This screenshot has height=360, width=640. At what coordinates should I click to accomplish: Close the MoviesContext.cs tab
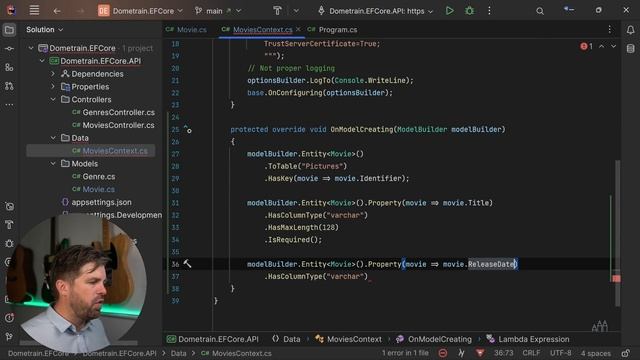pyautogui.click(x=298, y=29)
